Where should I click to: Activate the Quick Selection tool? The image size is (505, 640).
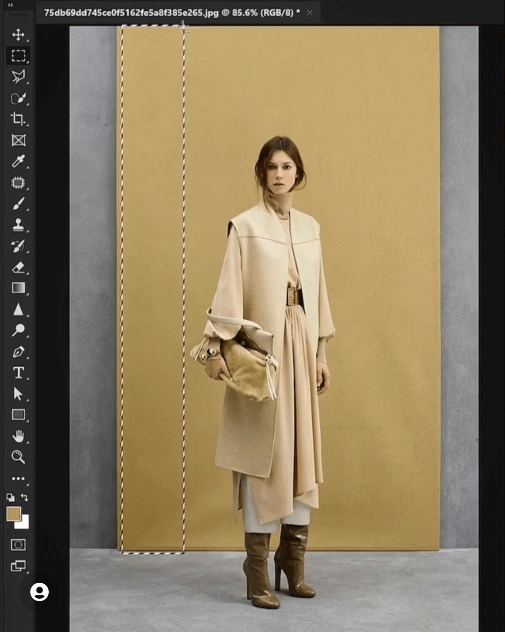(x=18, y=98)
